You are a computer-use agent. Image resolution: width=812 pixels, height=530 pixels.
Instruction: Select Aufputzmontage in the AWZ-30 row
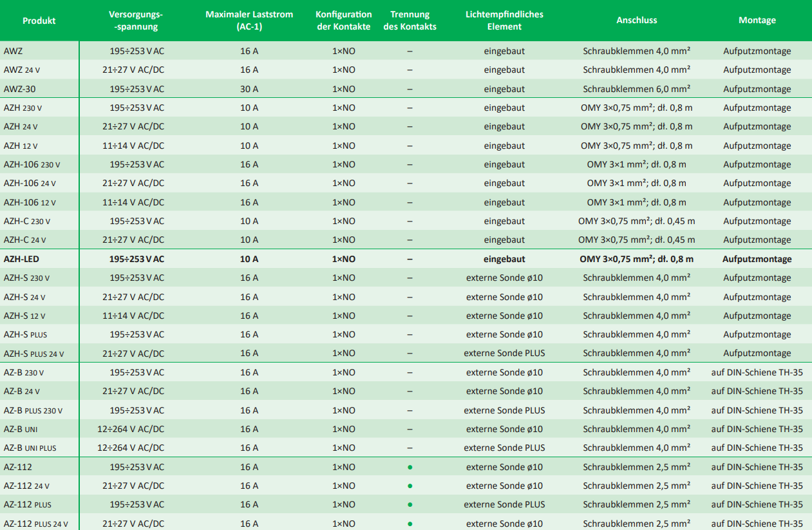(x=757, y=89)
